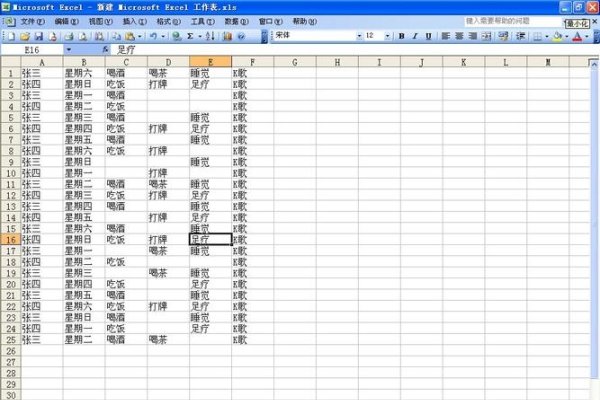Click the vertical scrollbar up arrow

[594, 63]
